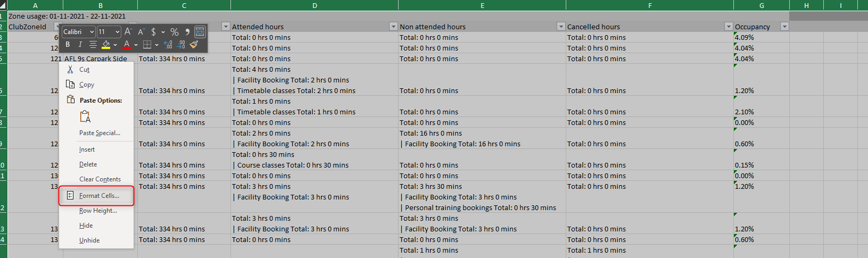Select Row Height... in context menu
The height and width of the screenshot is (258, 868).
pos(98,211)
